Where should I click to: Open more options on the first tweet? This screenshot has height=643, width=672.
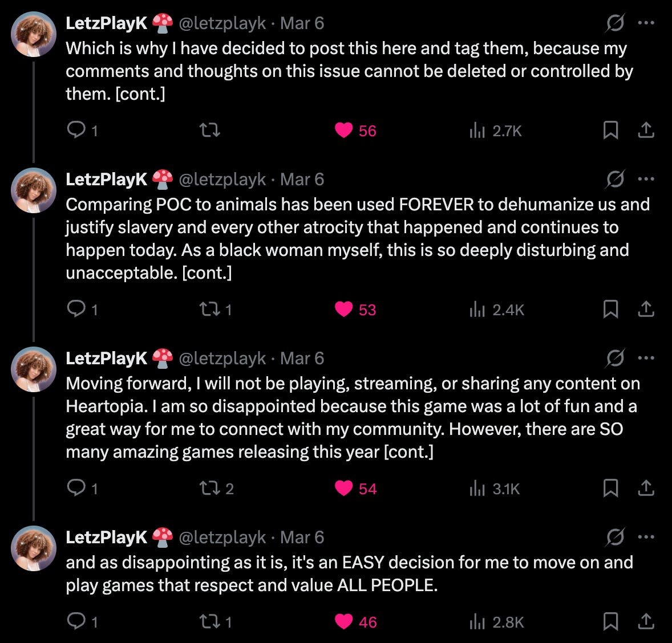pos(646,23)
